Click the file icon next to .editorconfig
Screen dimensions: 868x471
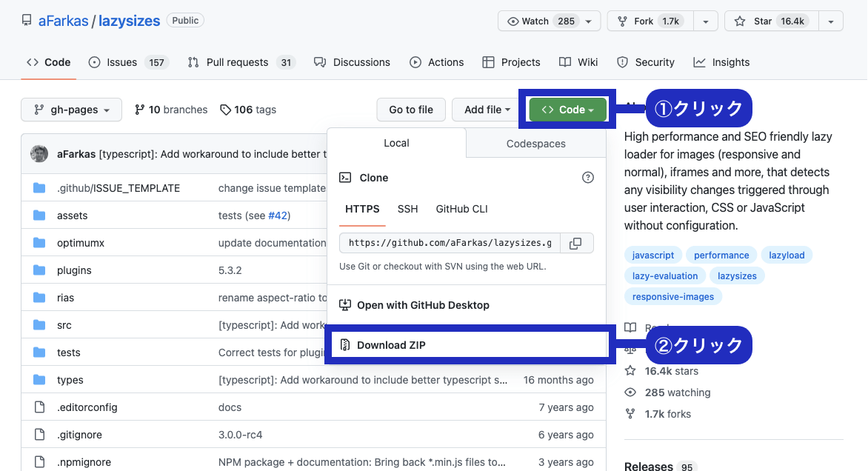pyautogui.click(x=39, y=407)
